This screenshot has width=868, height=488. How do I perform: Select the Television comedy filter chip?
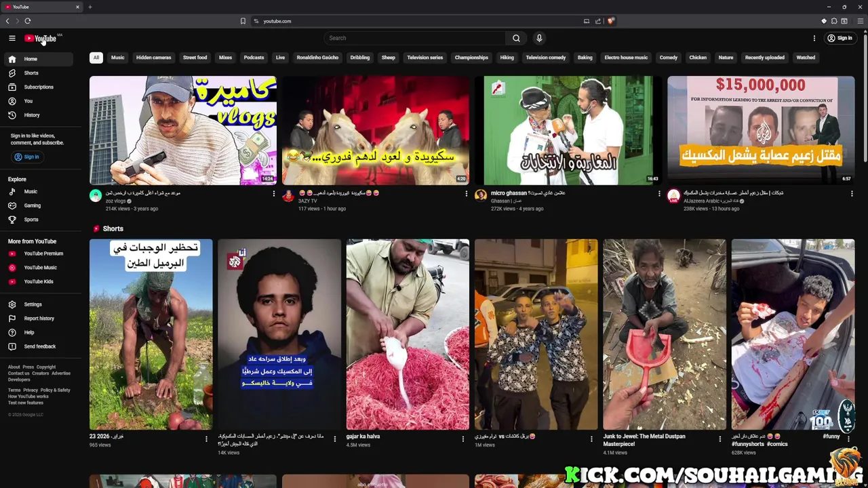[546, 58]
